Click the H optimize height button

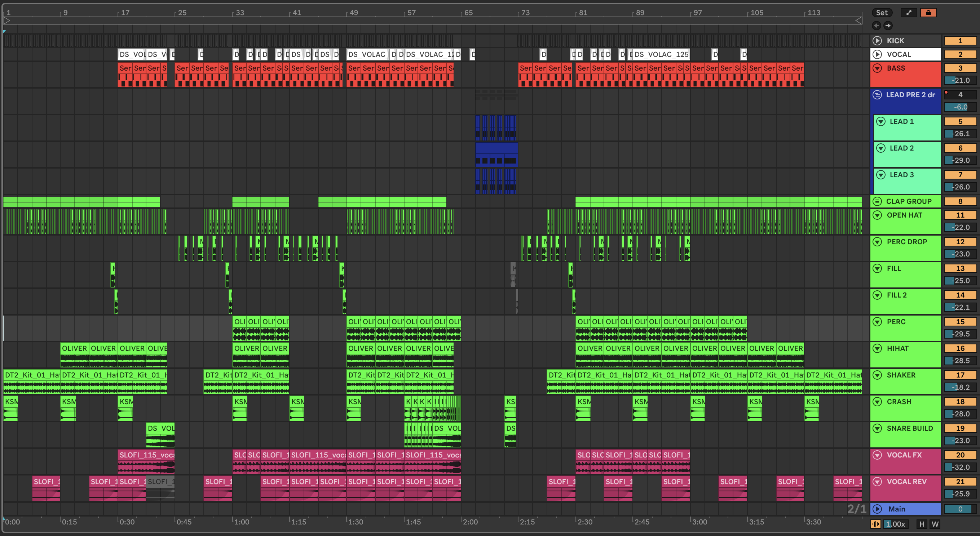(922, 524)
